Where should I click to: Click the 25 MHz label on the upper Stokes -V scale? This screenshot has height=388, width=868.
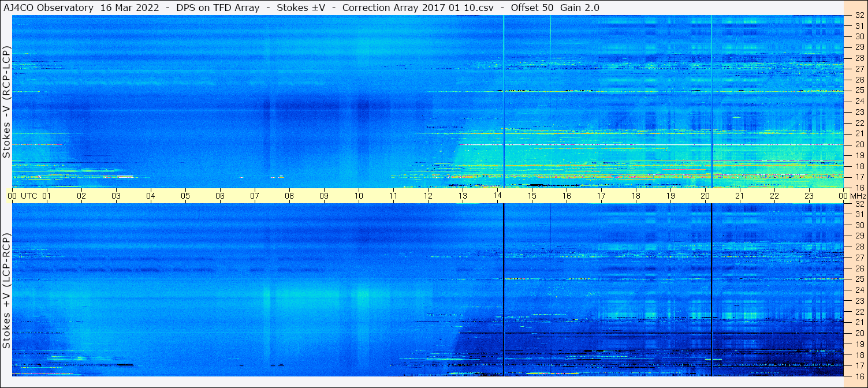click(x=859, y=91)
